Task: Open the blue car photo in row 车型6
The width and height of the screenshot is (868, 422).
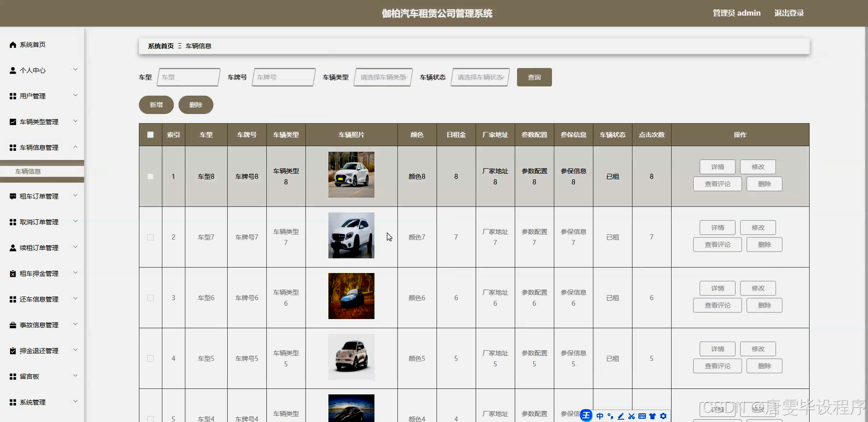Action: [351, 296]
